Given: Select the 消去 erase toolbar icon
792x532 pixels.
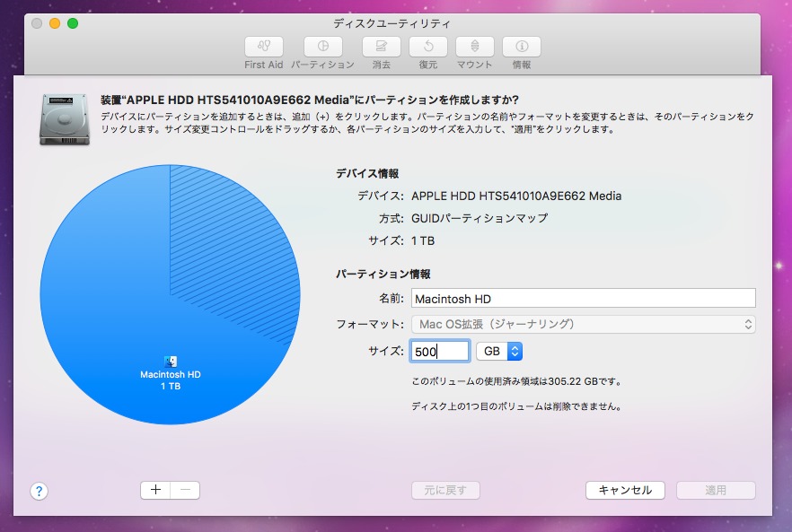Looking at the screenshot, I should pyautogui.click(x=382, y=47).
